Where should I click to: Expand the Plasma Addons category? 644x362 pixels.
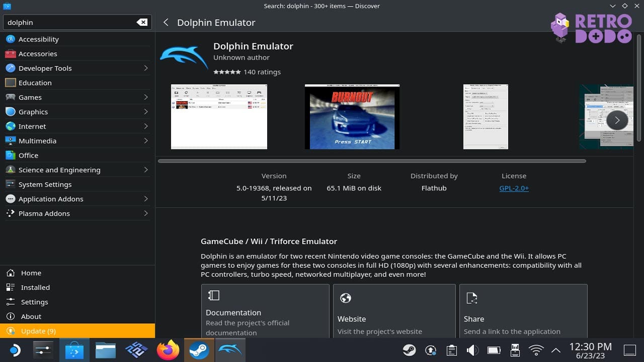[146, 214]
